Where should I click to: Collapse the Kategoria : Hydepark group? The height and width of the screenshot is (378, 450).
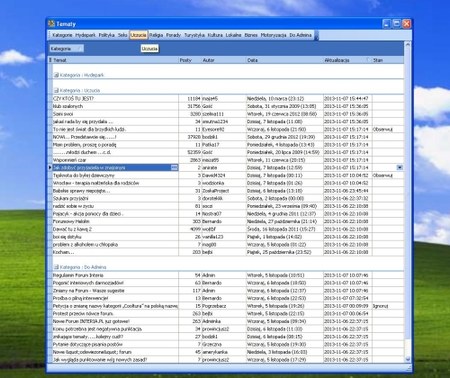pos(56,75)
